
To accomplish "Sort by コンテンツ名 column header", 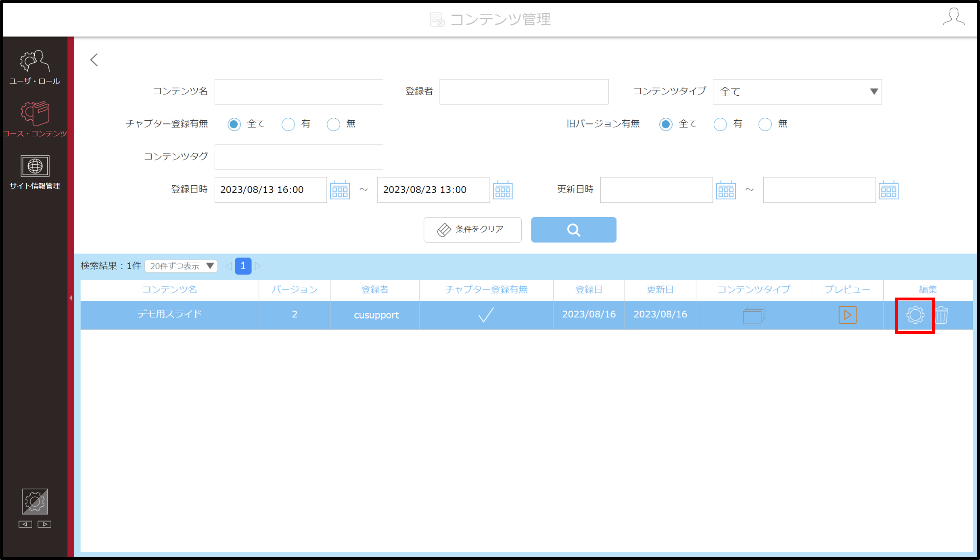I will 169,289.
